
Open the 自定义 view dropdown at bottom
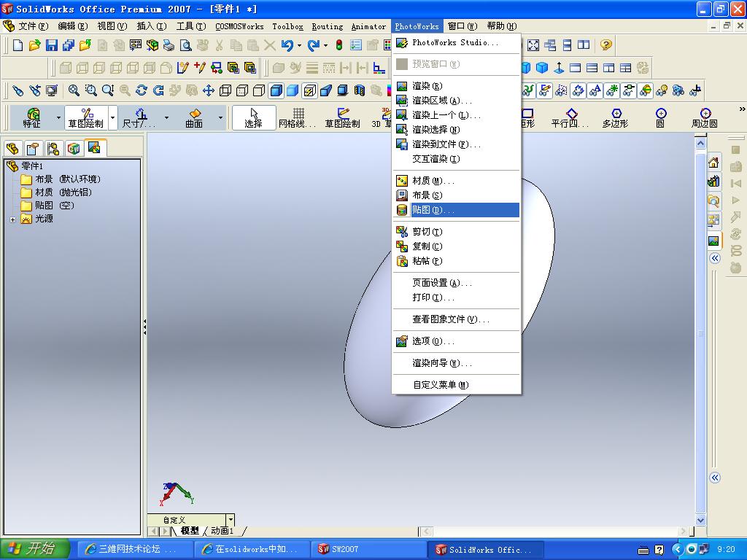click(231, 519)
